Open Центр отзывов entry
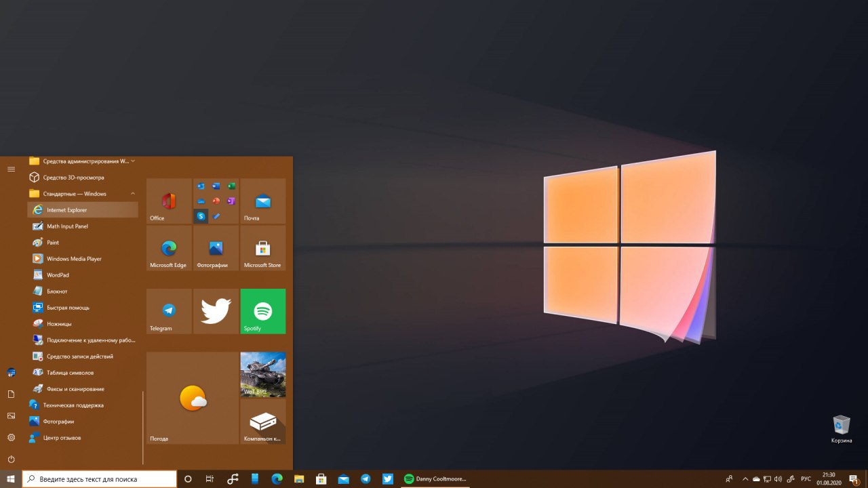868x488 pixels. tap(83, 438)
